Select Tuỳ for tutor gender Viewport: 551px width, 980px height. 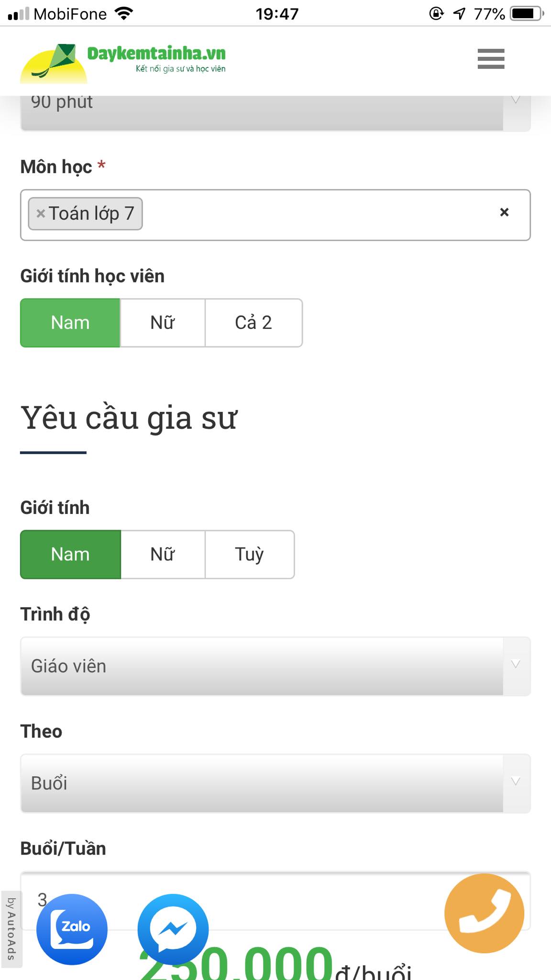pos(249,554)
